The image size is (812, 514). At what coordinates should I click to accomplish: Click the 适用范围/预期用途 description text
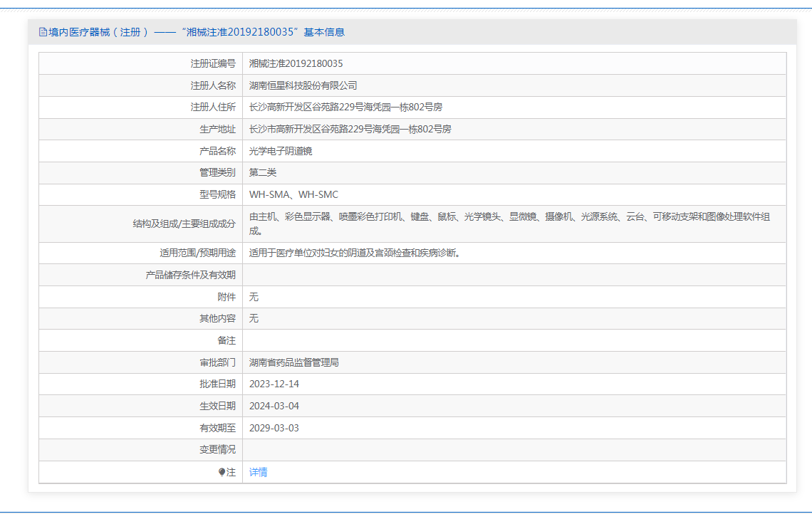[x=354, y=253]
